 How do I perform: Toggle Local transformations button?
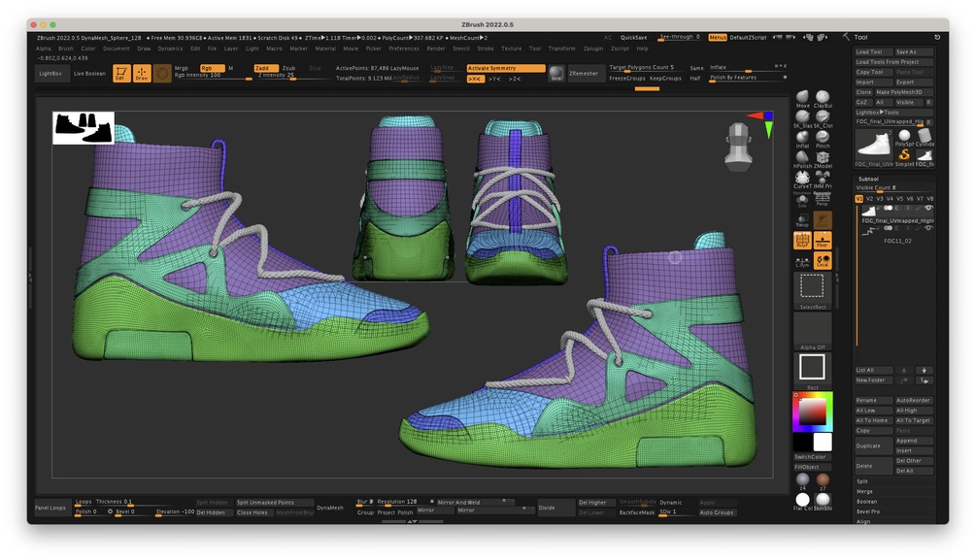pos(823,261)
